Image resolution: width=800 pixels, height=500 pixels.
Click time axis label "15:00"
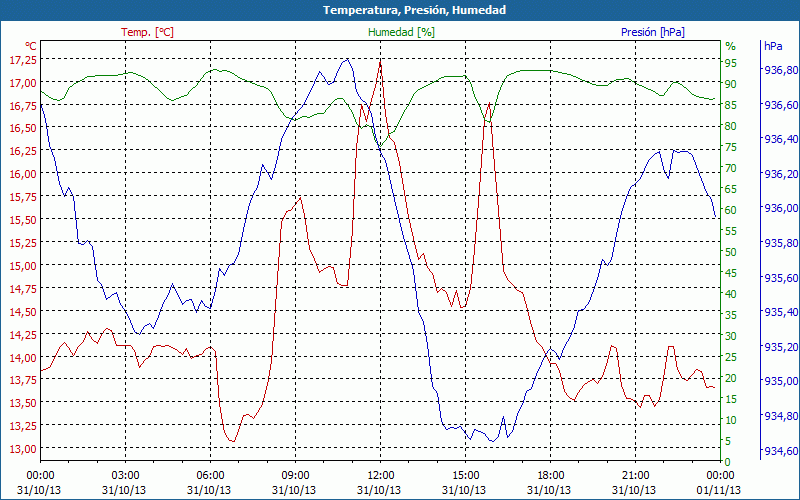pyautogui.click(x=465, y=476)
